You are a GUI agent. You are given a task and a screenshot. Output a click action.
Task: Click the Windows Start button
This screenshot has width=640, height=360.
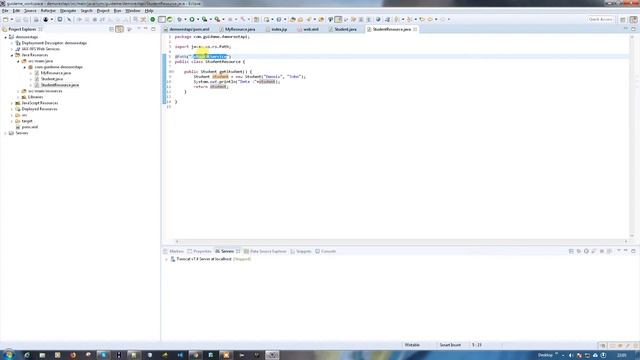pos(9,355)
